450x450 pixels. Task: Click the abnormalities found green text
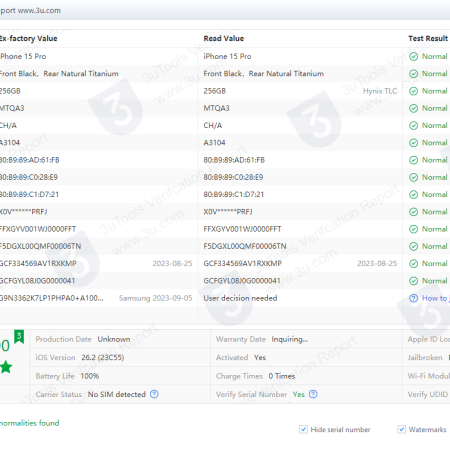click(x=29, y=423)
